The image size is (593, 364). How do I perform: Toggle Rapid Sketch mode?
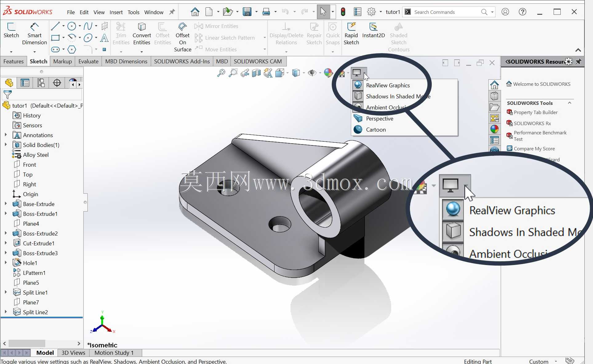351,34
